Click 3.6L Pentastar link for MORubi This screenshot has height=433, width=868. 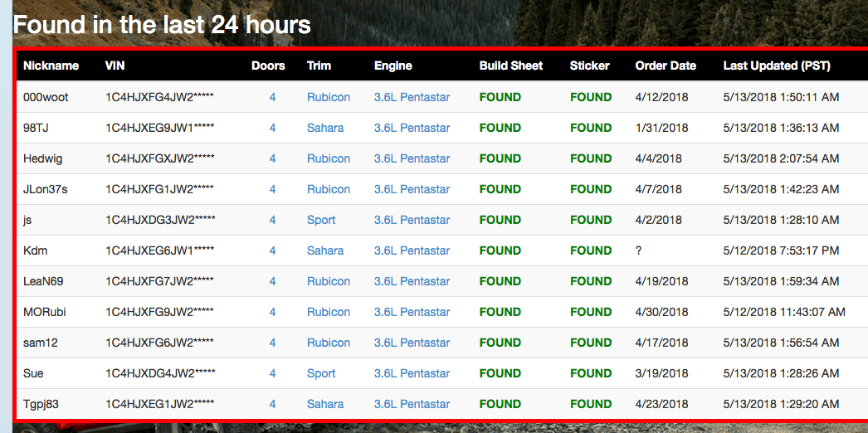tap(412, 312)
